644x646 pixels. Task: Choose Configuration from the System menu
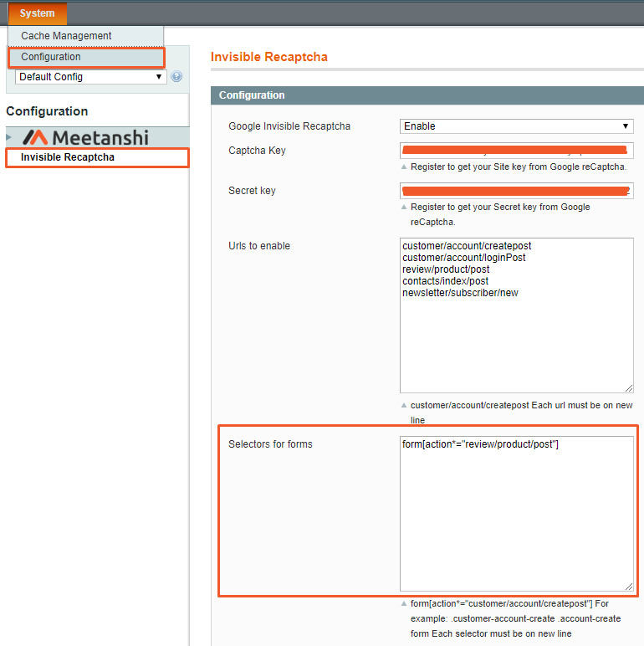coord(86,57)
